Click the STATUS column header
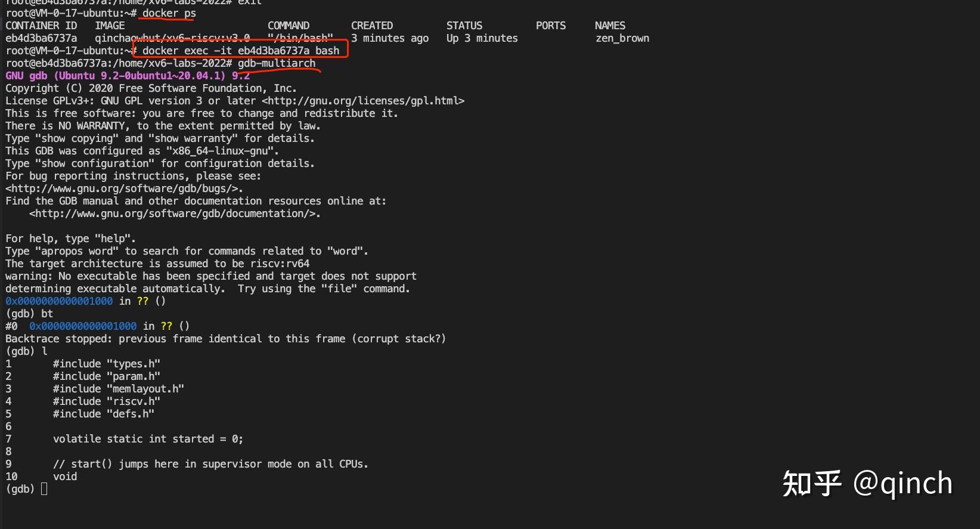The image size is (980, 529). 464,26
